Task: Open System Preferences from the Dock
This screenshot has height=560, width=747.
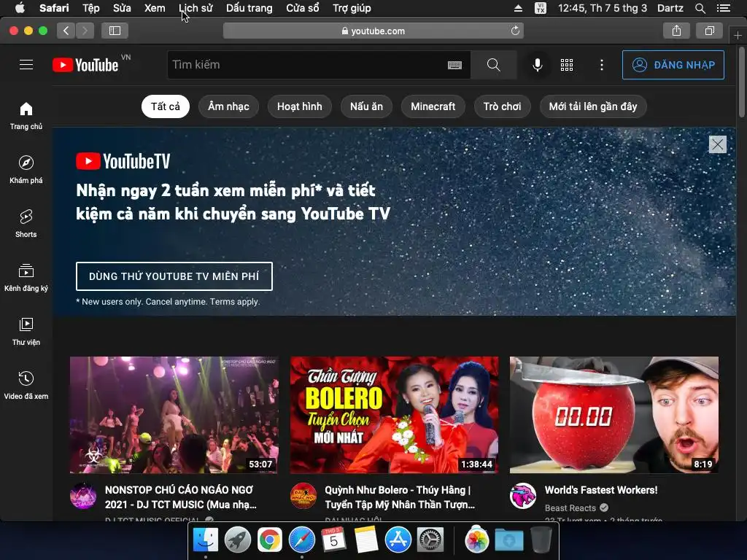Action: [x=430, y=540]
